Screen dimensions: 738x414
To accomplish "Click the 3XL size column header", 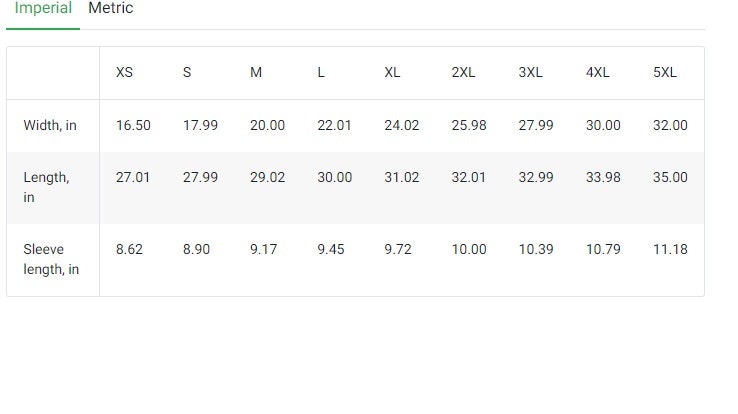I will point(530,72).
